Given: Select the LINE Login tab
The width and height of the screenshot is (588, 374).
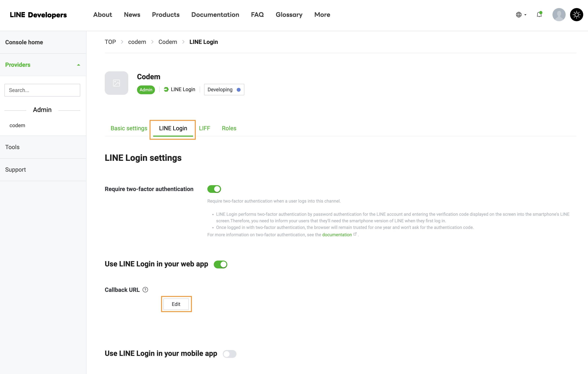Looking at the screenshot, I should pyautogui.click(x=173, y=128).
